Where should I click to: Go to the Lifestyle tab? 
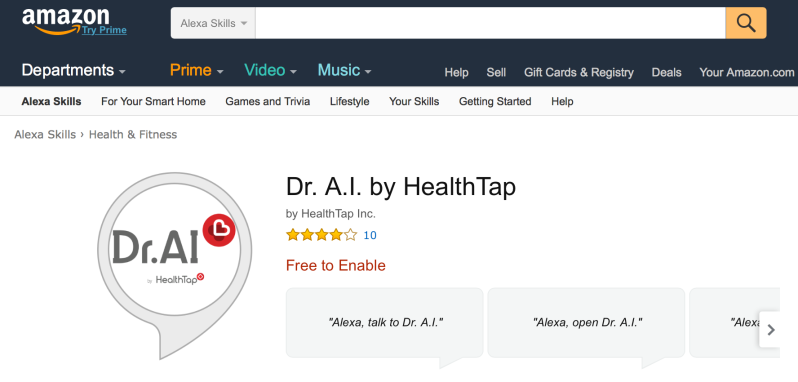[350, 101]
